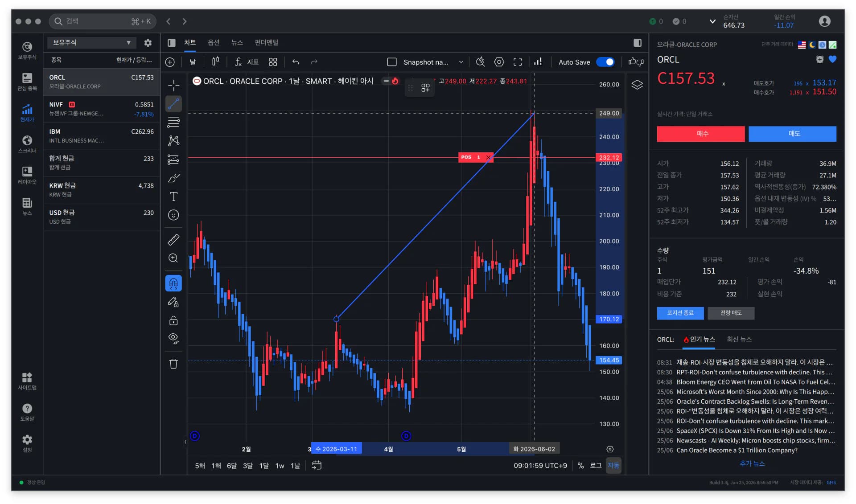The height and width of the screenshot is (504, 856).
Task: Open chart settings hexagon icon
Action: pyautogui.click(x=499, y=62)
